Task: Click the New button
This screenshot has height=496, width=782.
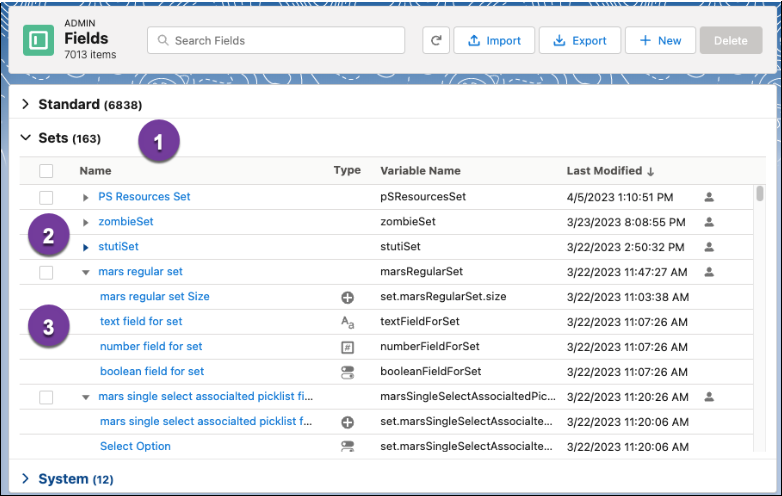Action: 660,40
